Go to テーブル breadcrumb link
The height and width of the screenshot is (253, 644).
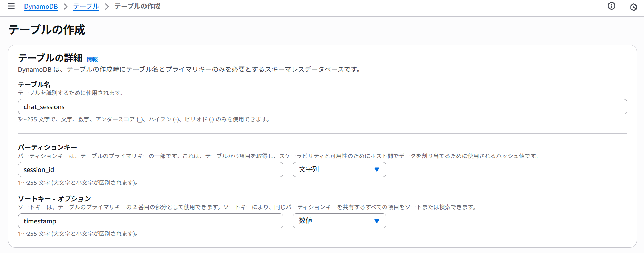(86, 7)
